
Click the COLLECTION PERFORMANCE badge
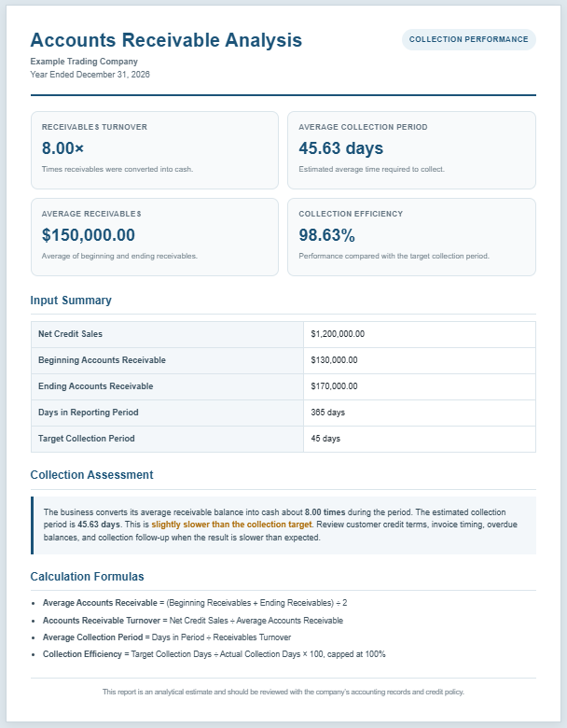(x=469, y=39)
